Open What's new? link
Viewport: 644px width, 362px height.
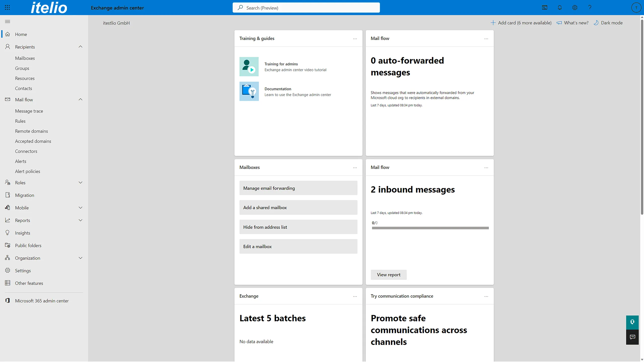click(x=573, y=23)
